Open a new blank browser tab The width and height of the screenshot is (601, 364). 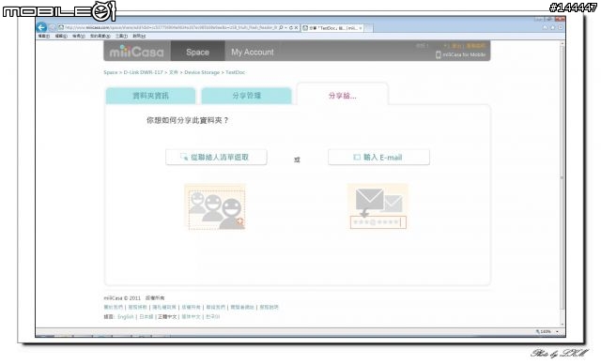368,28
